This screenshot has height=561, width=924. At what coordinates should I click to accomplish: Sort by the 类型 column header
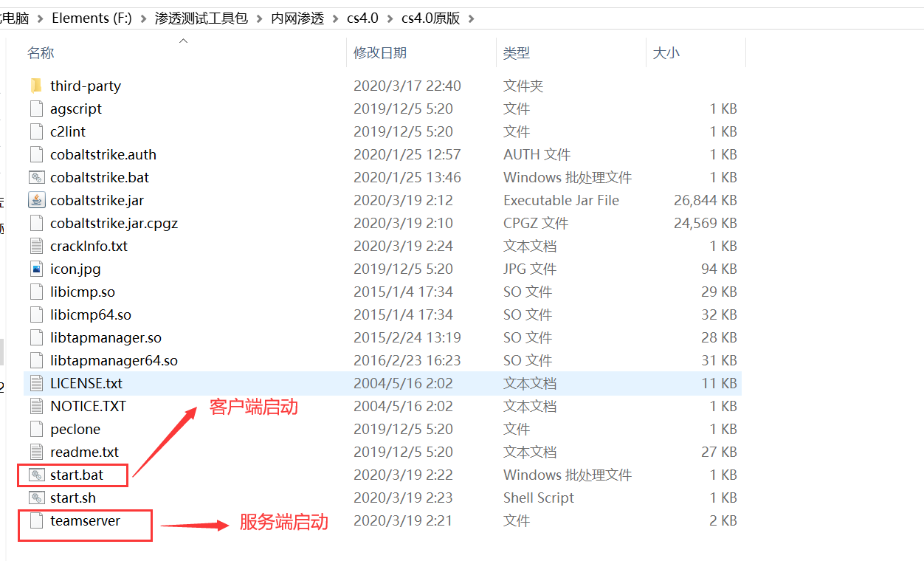517,53
